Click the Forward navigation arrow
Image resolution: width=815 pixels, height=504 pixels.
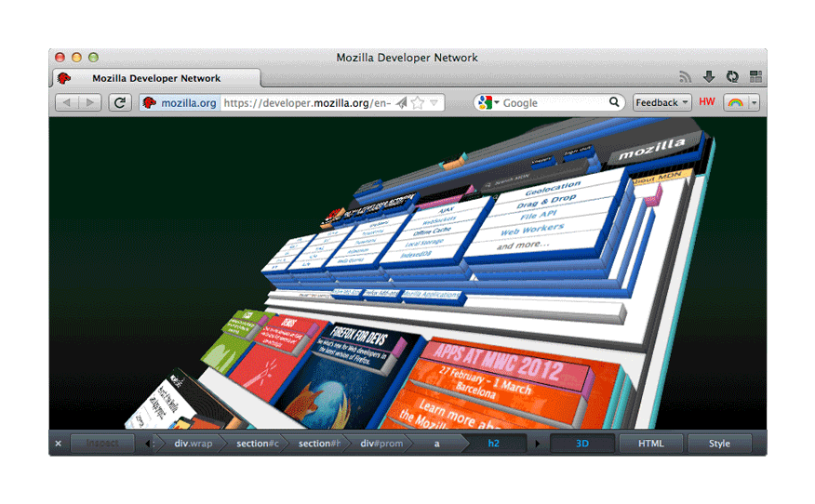(90, 103)
